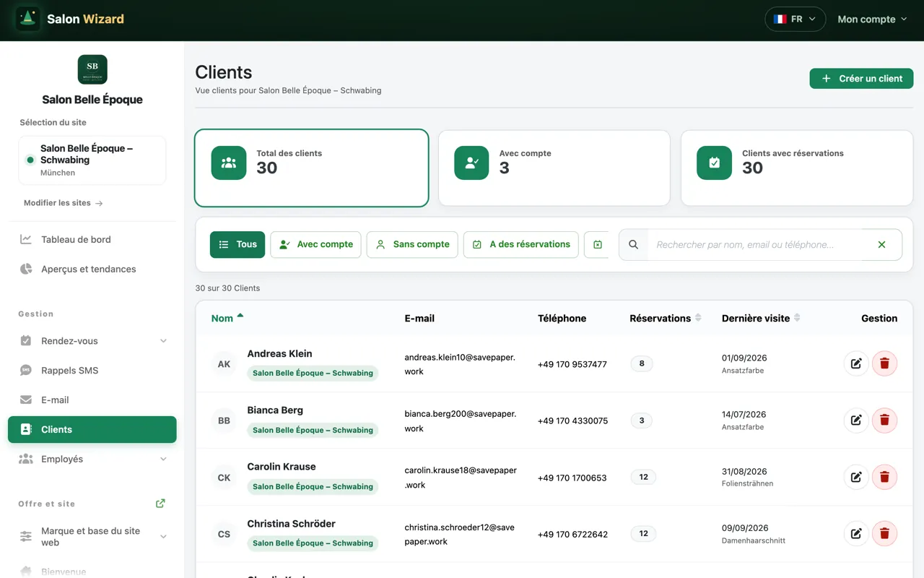Delete client Andreas Klein
The height and width of the screenshot is (578, 924).
pyautogui.click(x=884, y=363)
